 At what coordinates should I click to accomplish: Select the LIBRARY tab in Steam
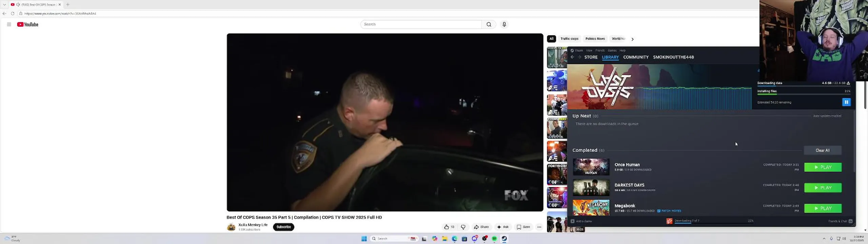coord(610,57)
